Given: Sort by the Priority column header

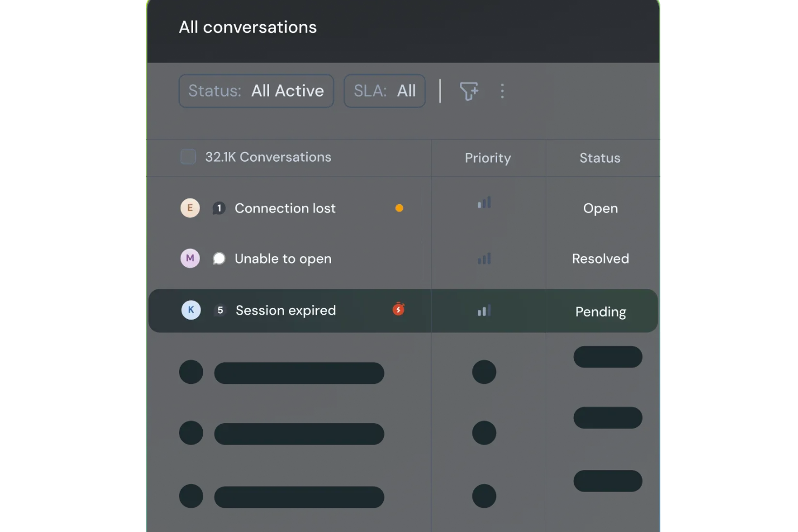Looking at the screenshot, I should [487, 158].
